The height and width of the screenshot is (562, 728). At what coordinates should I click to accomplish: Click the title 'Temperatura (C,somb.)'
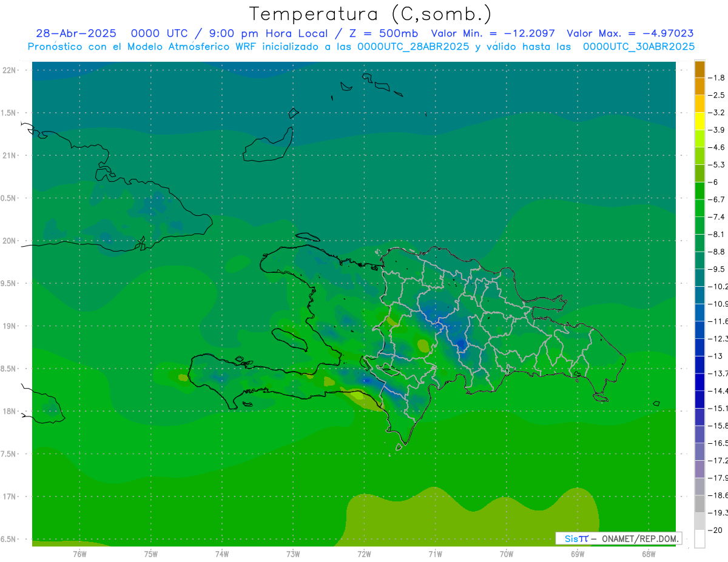[x=371, y=14]
